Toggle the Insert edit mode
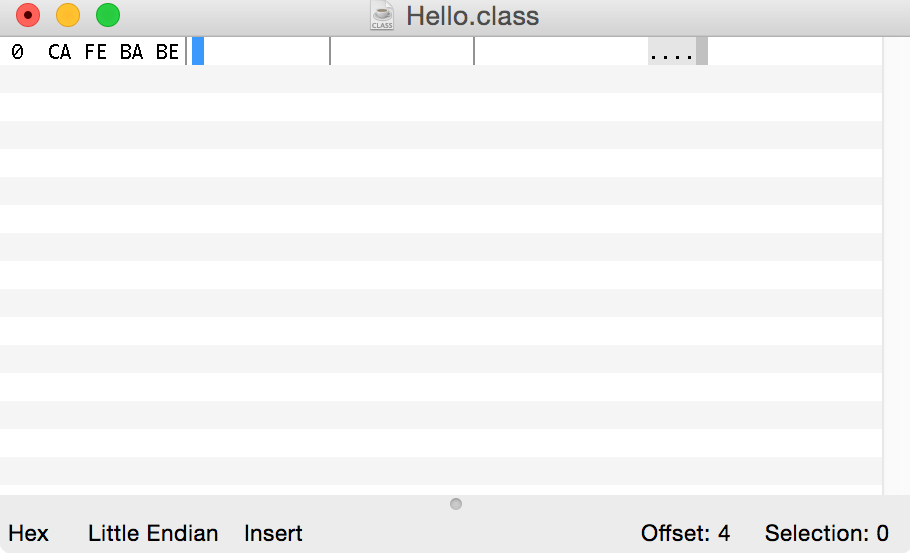Viewport: 910px width, 553px height. [x=273, y=533]
